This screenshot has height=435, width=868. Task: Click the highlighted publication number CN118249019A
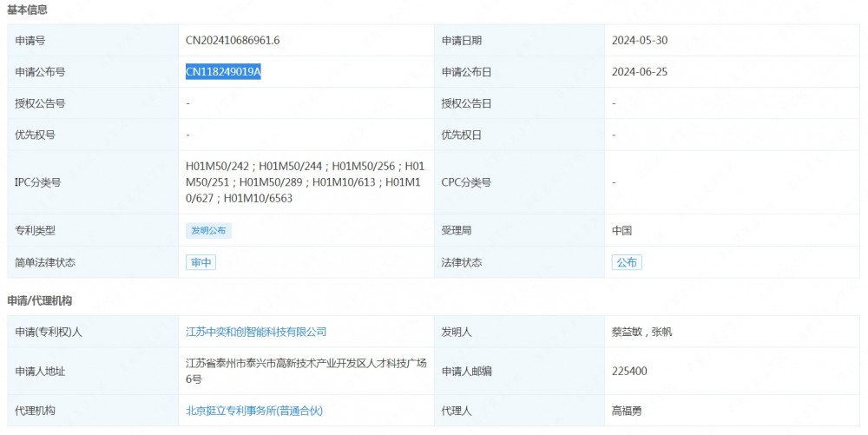223,72
